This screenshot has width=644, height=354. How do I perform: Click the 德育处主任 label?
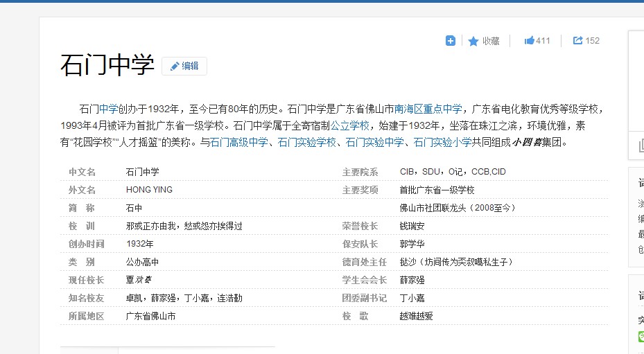click(365, 263)
